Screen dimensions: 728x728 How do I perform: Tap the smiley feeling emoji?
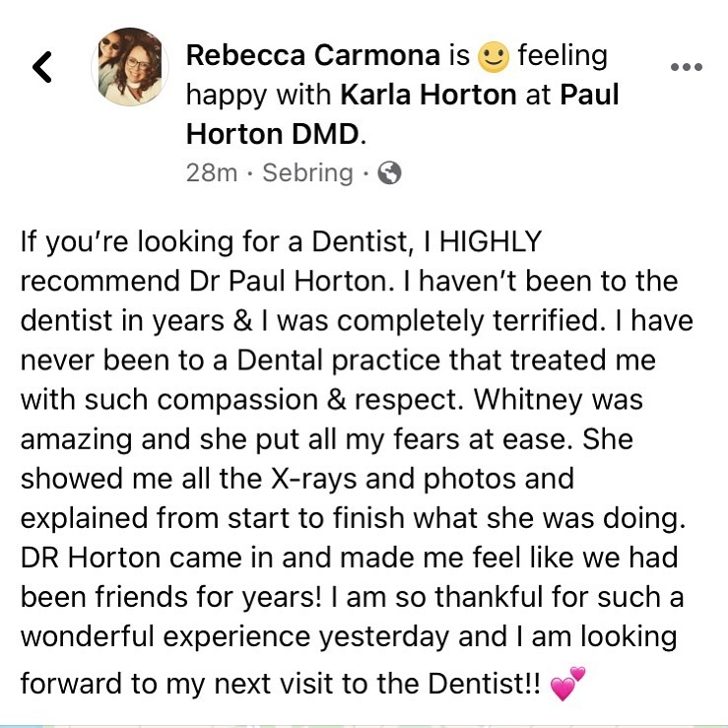pyautogui.click(x=493, y=57)
